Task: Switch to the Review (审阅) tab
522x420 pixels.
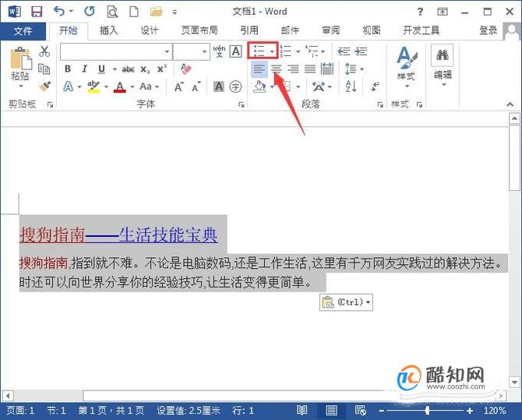Action: (331, 31)
